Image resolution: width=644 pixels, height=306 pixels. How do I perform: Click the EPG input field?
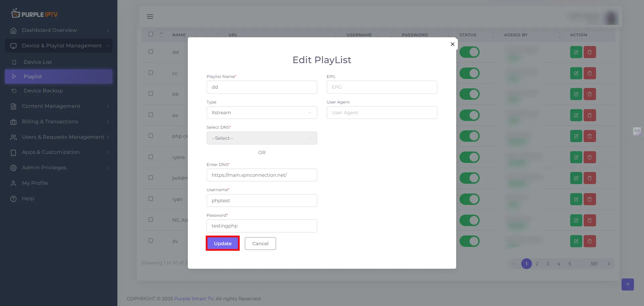382,87
